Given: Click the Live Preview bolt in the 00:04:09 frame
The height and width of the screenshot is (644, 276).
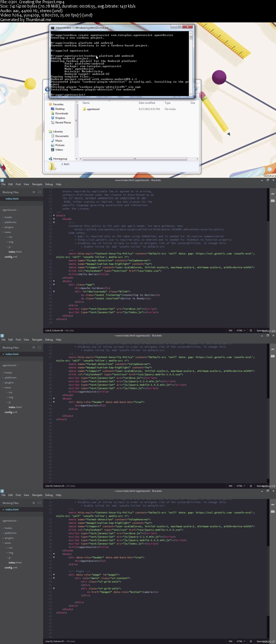Looking at the screenshot, I should 273,349.
